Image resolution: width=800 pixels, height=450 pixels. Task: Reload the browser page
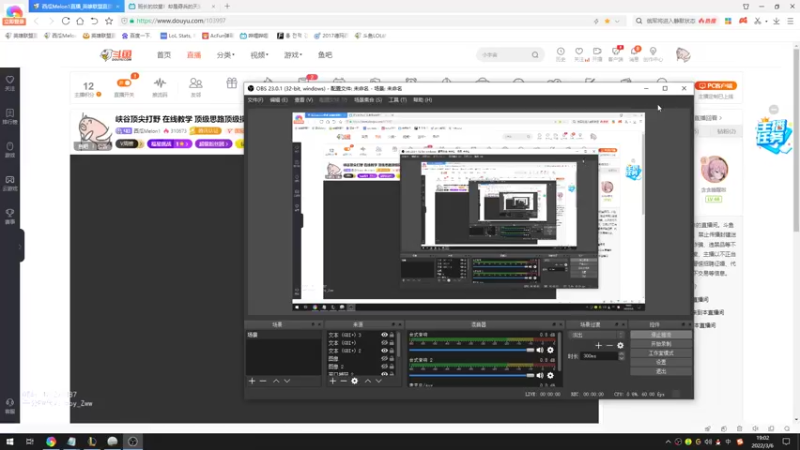(x=66, y=21)
